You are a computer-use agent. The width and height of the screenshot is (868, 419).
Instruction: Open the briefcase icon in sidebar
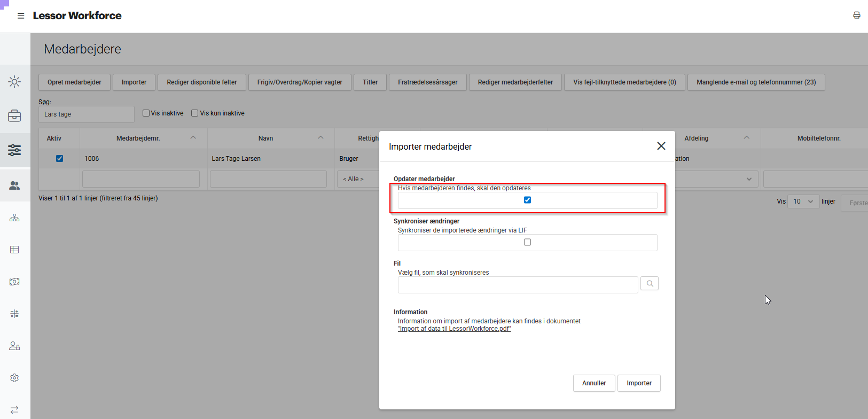[14, 115]
